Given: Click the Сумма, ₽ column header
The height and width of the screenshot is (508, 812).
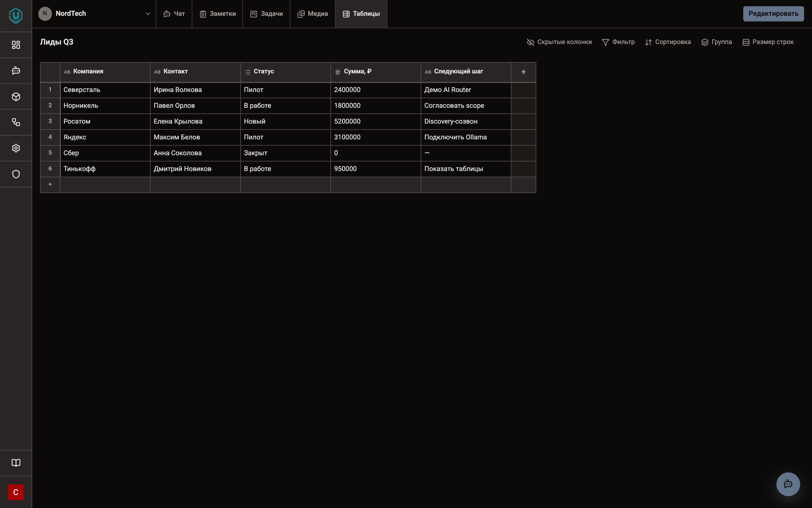Looking at the screenshot, I should pos(376,72).
